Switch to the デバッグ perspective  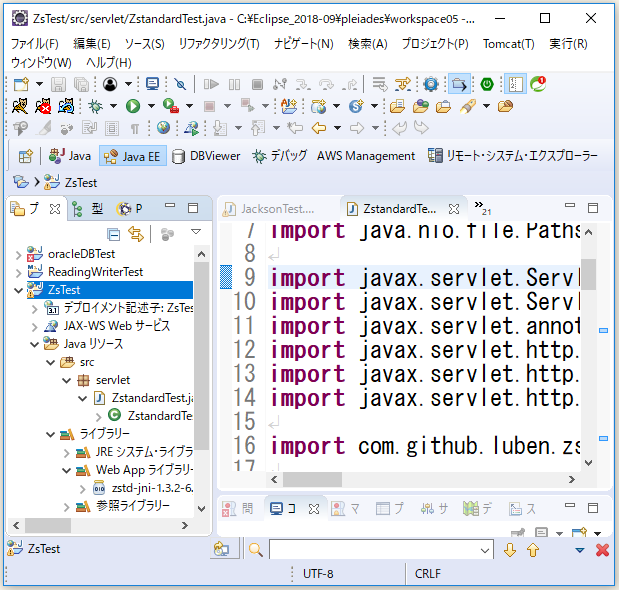pyautogui.click(x=280, y=156)
